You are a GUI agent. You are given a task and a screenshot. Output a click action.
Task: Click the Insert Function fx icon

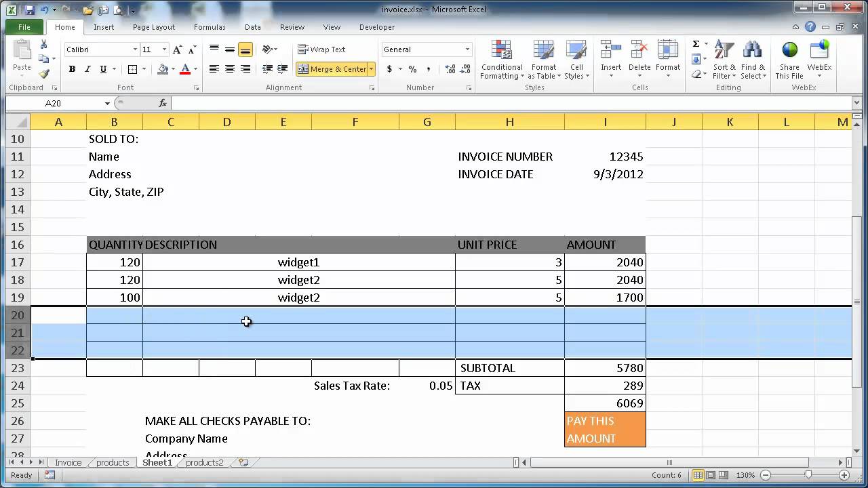pyautogui.click(x=163, y=103)
